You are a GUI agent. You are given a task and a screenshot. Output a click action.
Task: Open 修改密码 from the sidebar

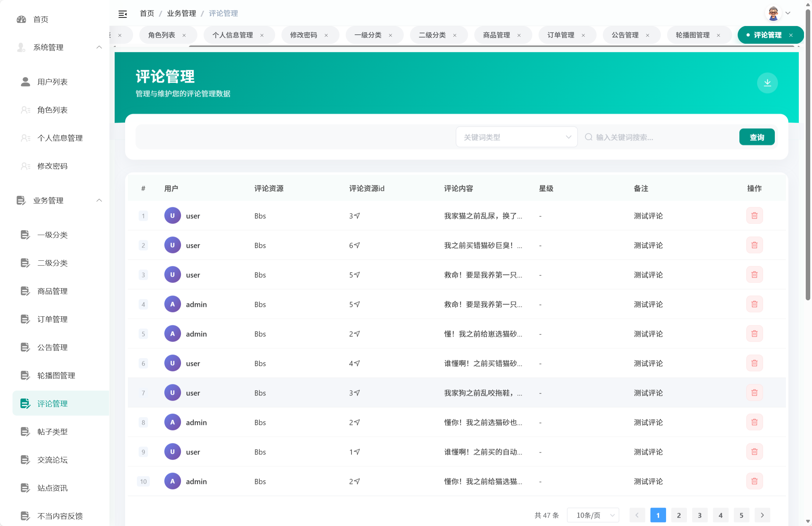click(x=52, y=166)
